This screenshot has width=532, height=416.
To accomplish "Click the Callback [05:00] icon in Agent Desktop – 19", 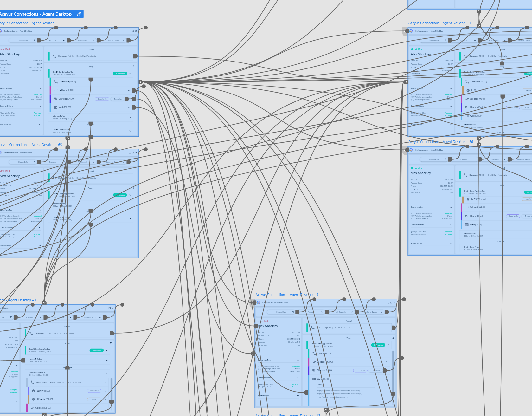I will coord(32,408).
